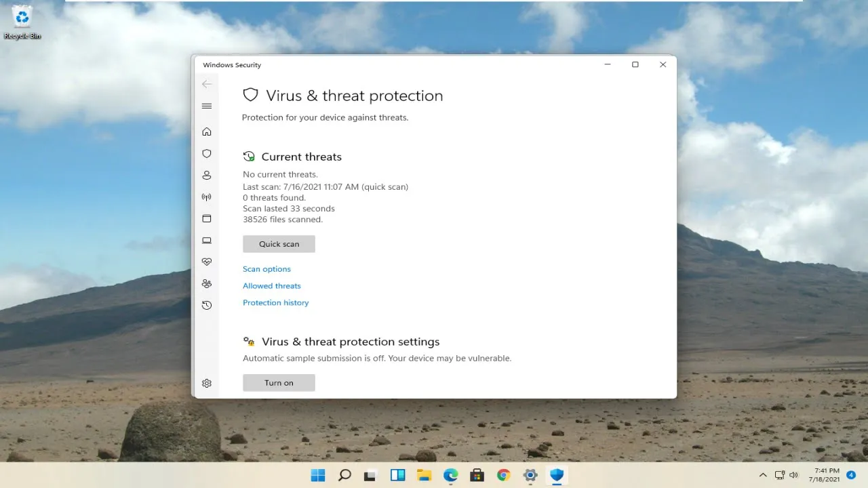The image size is (868, 488).
Task: Click the Virus & threat protection settings icon
Action: coord(249,342)
